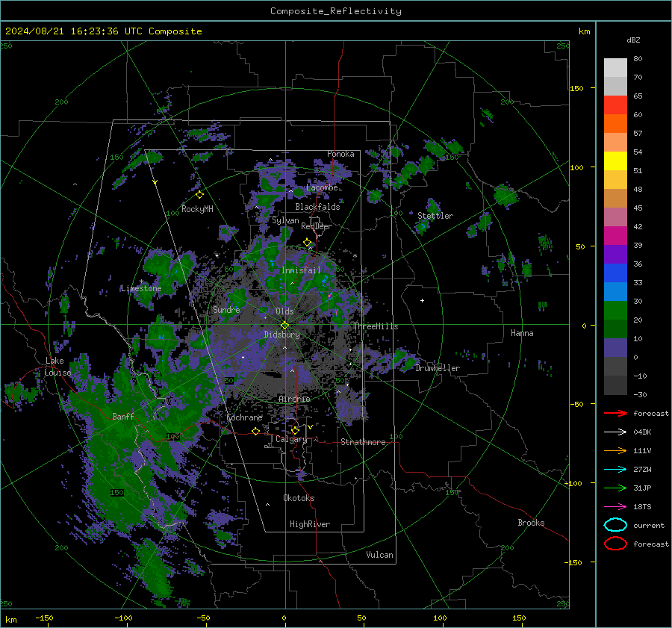Click the Banff map label

coord(123,416)
